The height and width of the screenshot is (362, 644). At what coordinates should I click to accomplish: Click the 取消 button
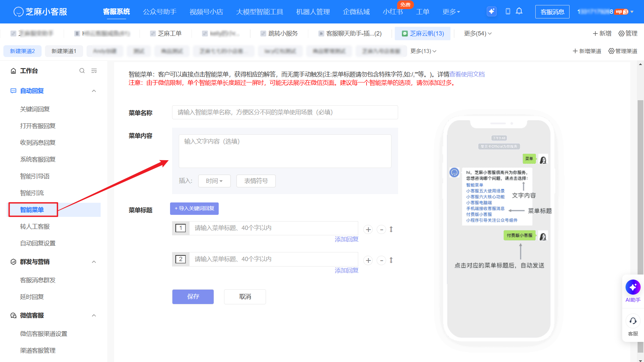click(x=245, y=297)
